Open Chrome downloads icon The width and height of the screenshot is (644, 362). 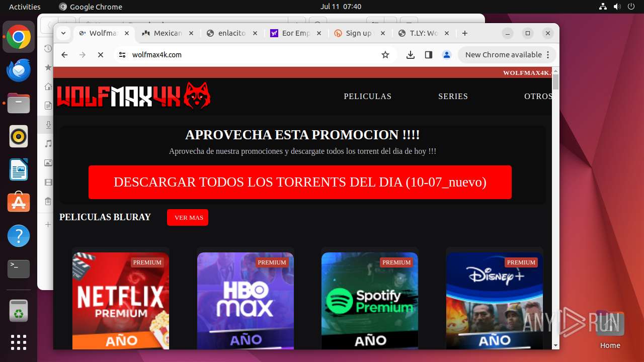[x=411, y=55]
